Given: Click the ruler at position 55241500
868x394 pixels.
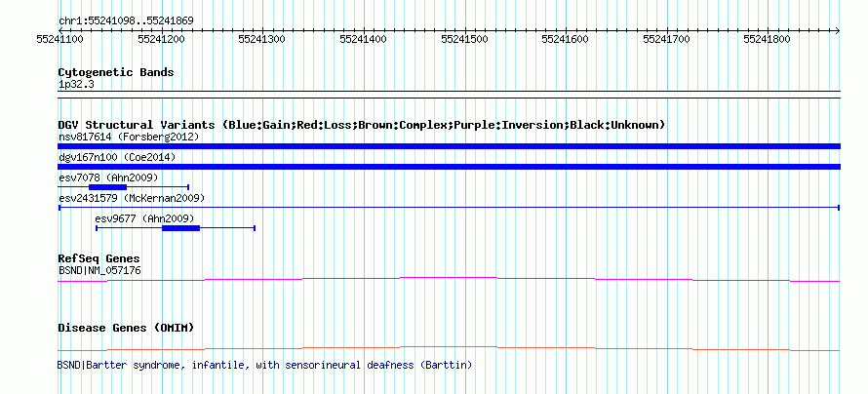Looking at the screenshot, I should (x=464, y=39).
